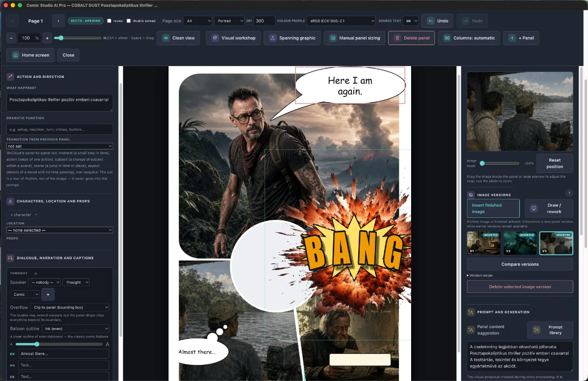This screenshot has width=588, height=381.
Task: Click the Panel content suggestion icon
Action: [x=471, y=330]
